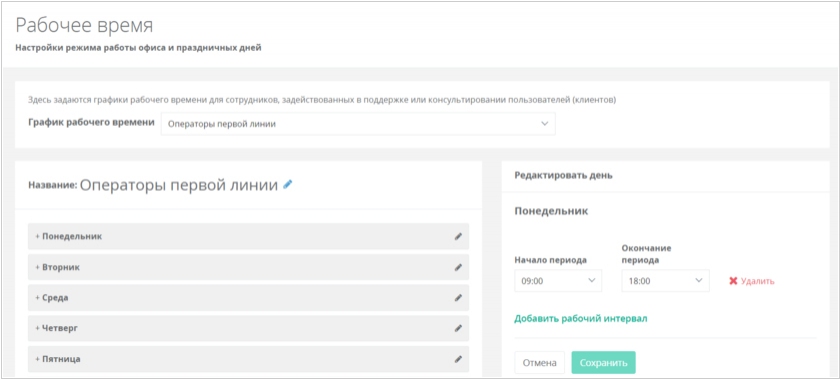Expand the Пятница day row
840x379 pixels.
(x=248, y=359)
